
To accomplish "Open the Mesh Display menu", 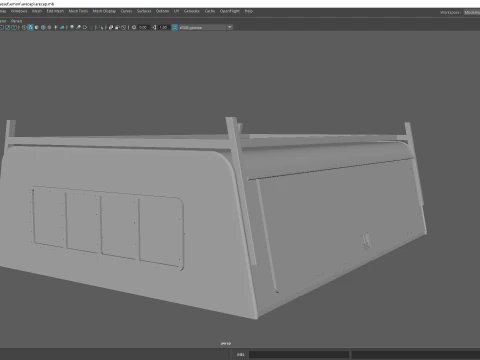I will tap(104, 11).
